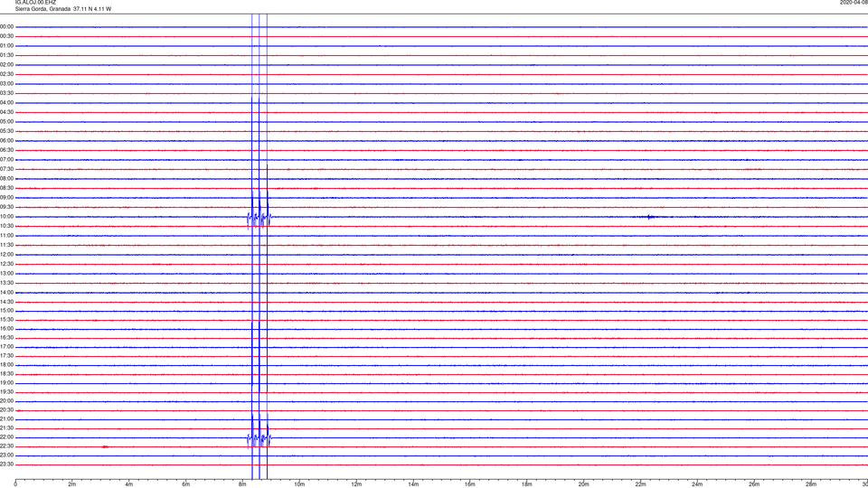Click the 18m tick label on time axis

click(527, 484)
